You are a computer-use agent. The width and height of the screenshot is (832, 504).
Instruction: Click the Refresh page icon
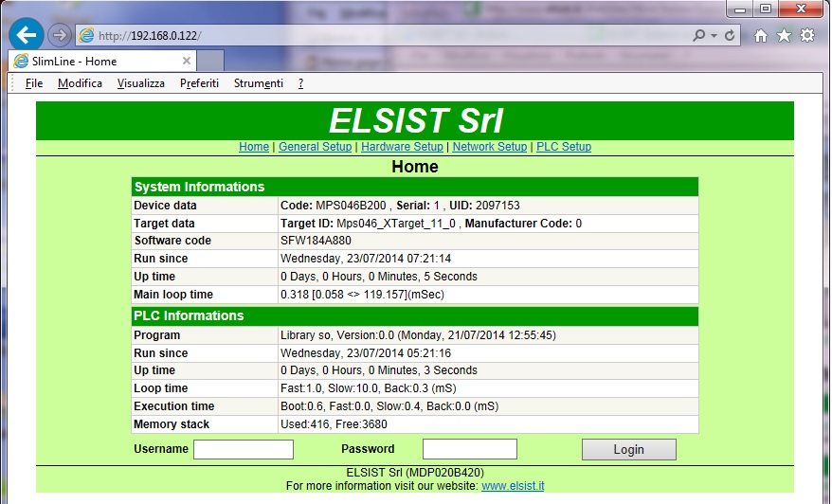click(730, 36)
